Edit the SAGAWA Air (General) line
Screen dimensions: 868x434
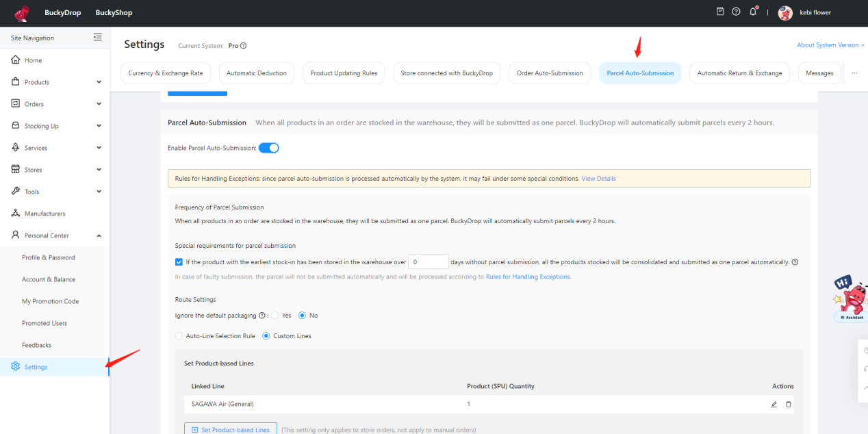coord(774,405)
